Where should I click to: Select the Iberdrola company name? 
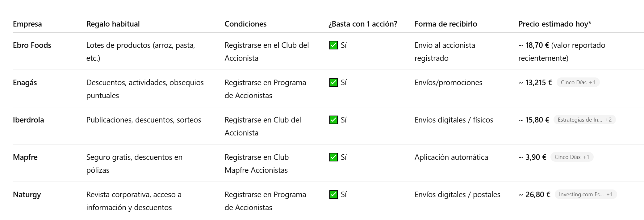(28, 120)
